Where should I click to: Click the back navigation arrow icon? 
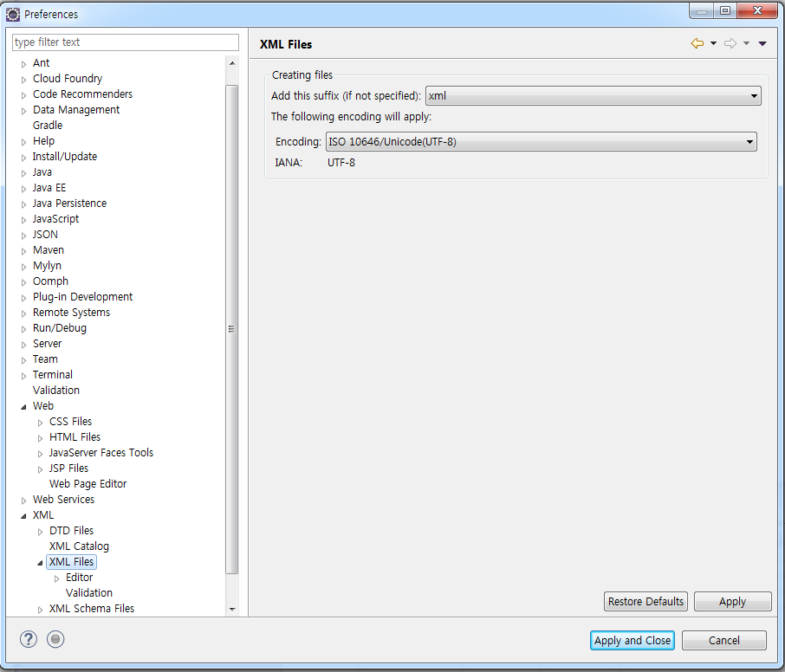point(697,43)
